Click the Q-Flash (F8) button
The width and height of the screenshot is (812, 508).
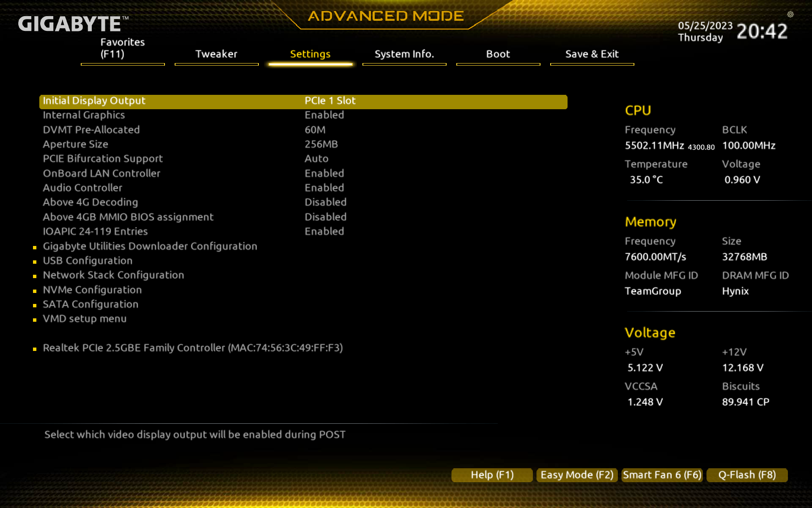coord(747,475)
